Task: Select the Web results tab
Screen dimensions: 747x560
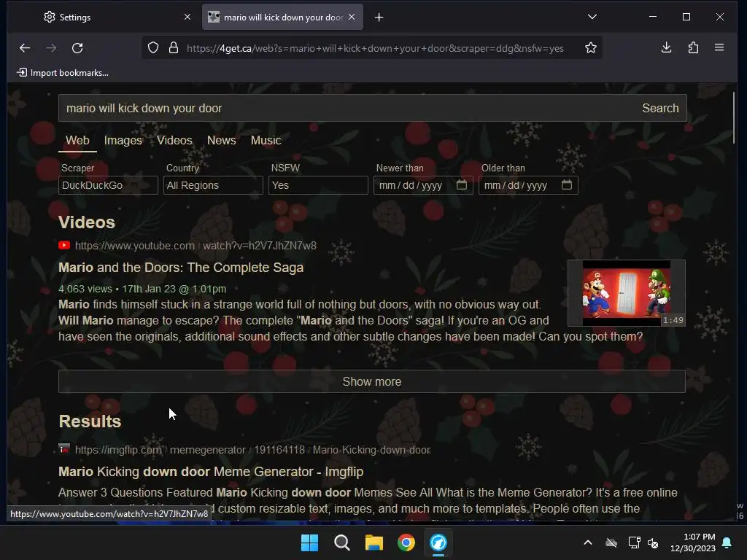Action: (77, 141)
